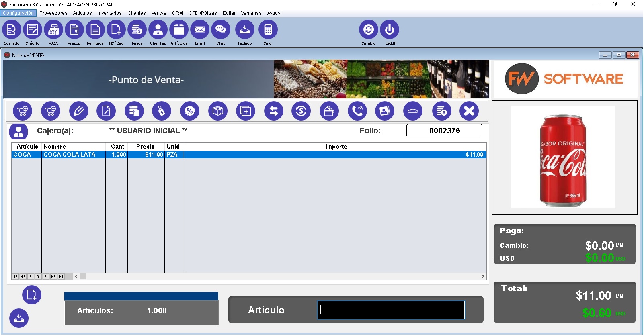
Task: Open the Artículos icon in main toolbar
Action: click(x=179, y=30)
